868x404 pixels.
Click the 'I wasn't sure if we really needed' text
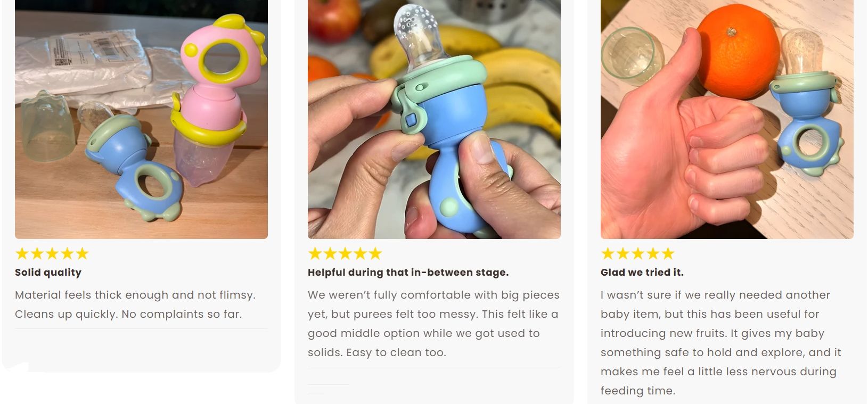click(x=721, y=343)
